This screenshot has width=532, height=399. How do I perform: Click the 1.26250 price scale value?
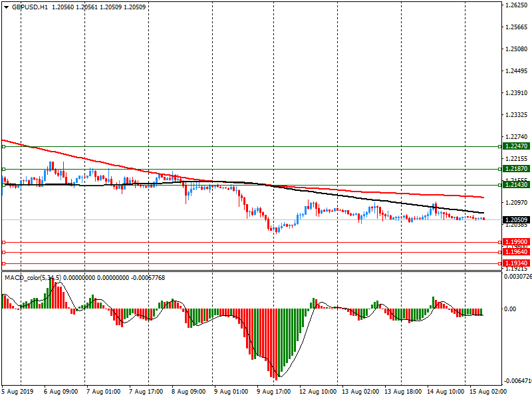[x=517, y=5]
